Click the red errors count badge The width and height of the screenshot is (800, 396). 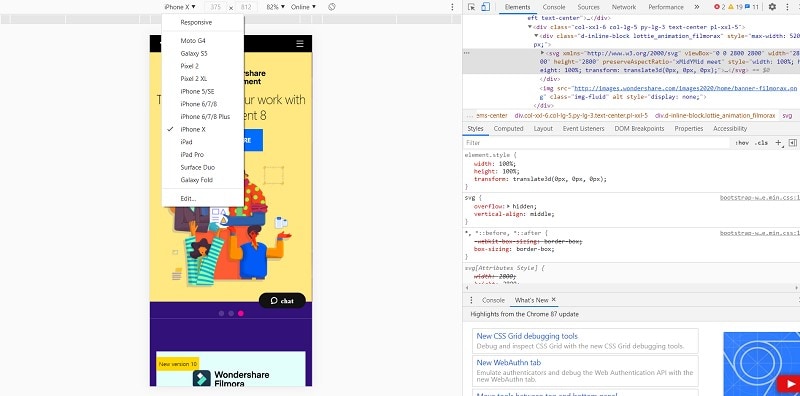pyautogui.click(x=719, y=7)
